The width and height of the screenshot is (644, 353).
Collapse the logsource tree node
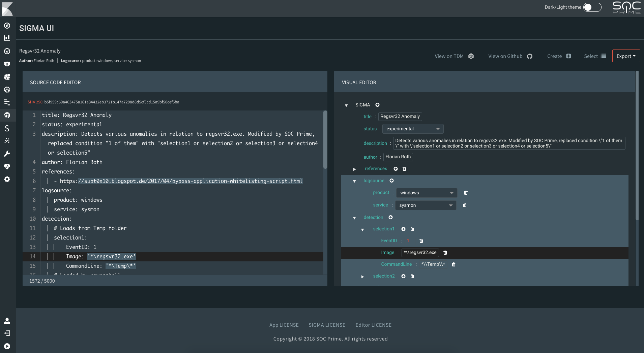(x=354, y=181)
